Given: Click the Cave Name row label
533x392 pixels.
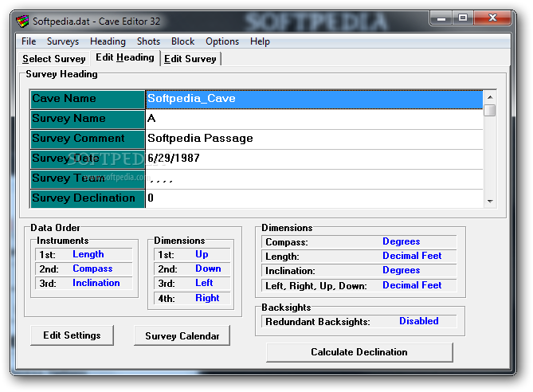Looking at the screenshot, I should pos(88,100).
